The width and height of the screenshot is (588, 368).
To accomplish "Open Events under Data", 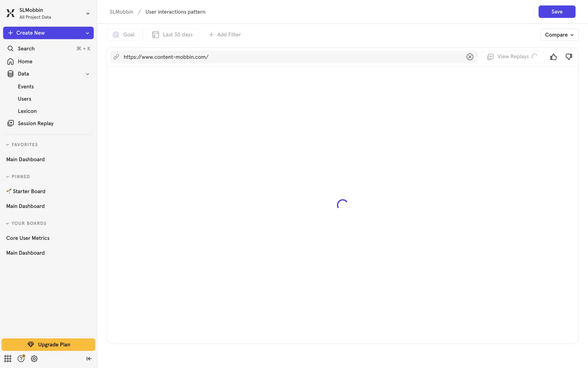I will [26, 86].
